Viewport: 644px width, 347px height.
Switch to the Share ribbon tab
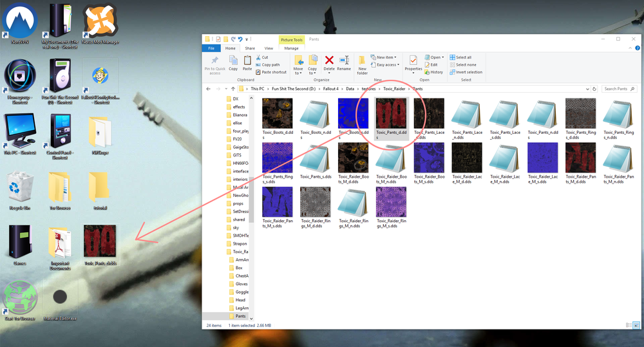pyautogui.click(x=250, y=48)
